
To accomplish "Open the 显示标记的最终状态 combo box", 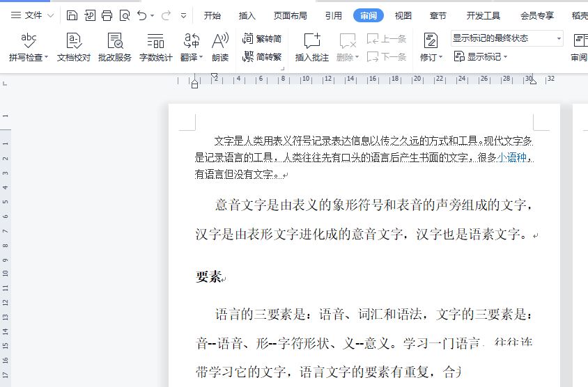I will click(x=507, y=38).
